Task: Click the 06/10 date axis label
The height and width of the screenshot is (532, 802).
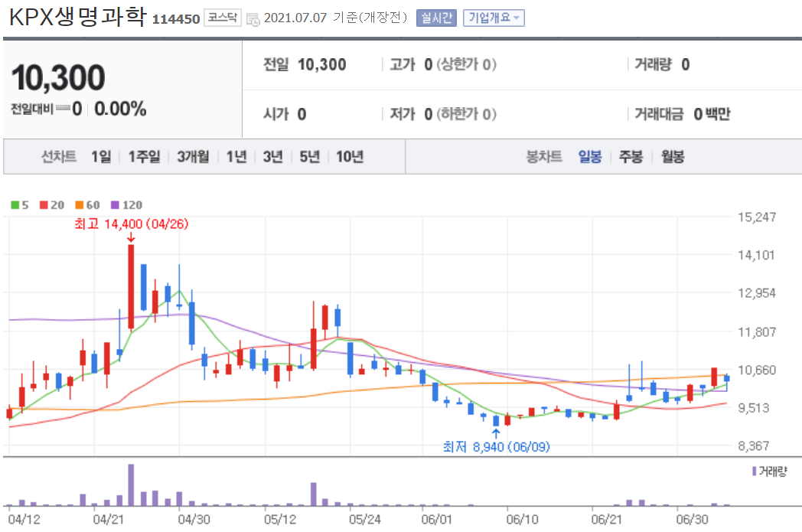Action: 522,520
